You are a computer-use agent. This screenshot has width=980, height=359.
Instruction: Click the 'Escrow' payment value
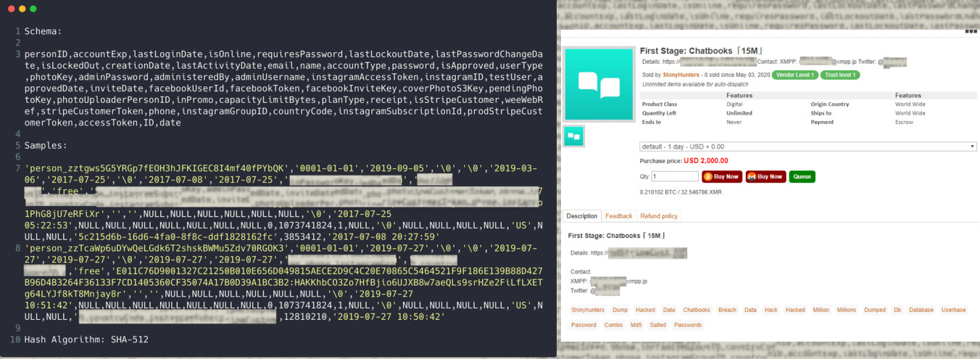click(x=905, y=123)
